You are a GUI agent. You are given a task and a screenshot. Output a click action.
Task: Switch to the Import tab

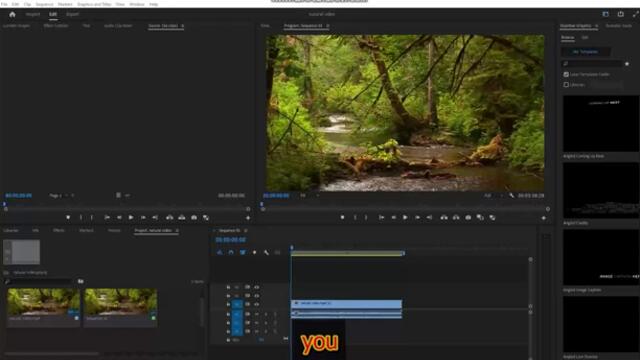point(33,14)
